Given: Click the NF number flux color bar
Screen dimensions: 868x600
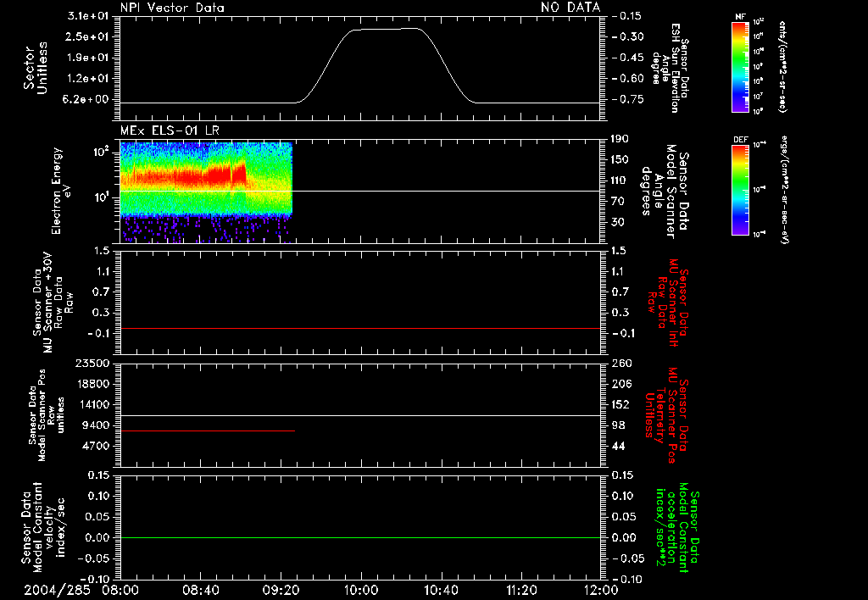Looking at the screenshot, I should (x=740, y=66).
